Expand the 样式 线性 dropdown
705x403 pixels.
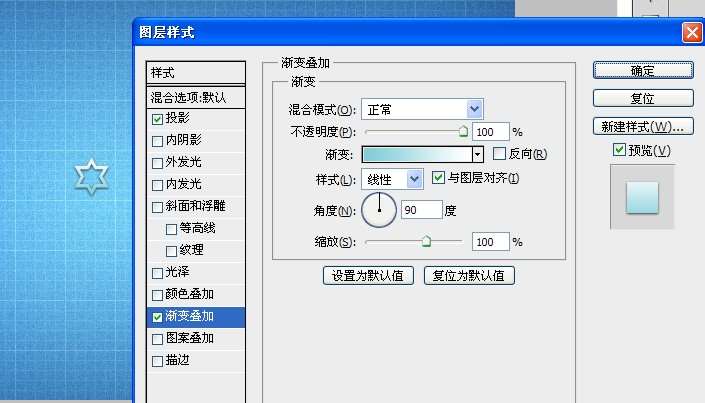coord(415,179)
